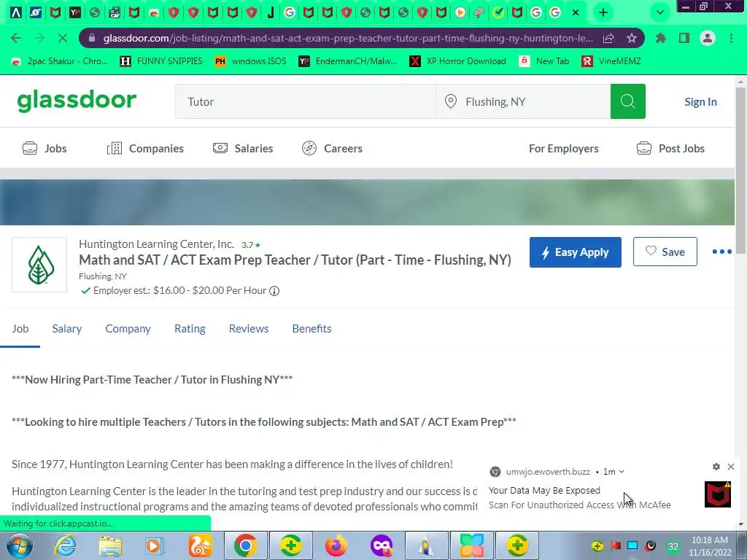The height and width of the screenshot is (560, 747).
Task: Go back using the browser back arrow
Action: coord(16,38)
